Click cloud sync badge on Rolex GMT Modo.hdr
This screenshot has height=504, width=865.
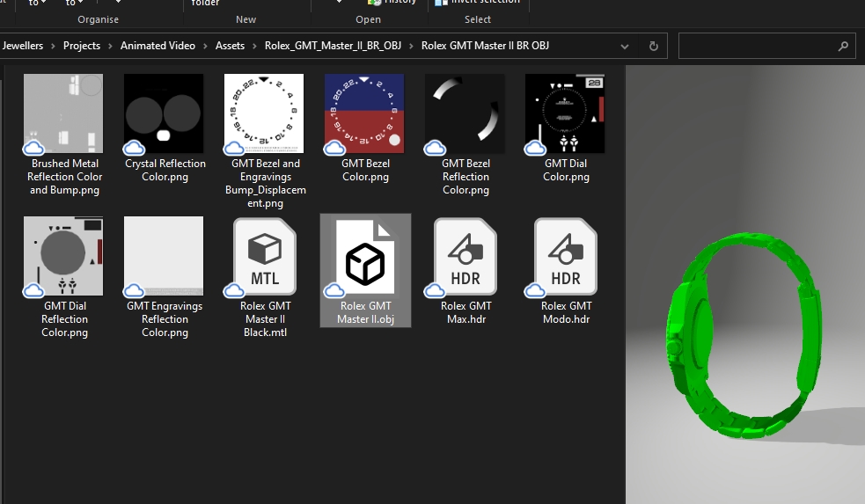coord(536,290)
